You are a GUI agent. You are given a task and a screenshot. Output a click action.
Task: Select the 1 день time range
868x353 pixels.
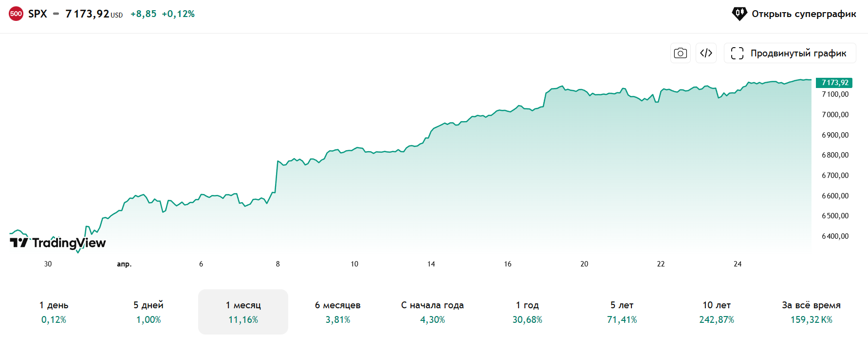54,312
